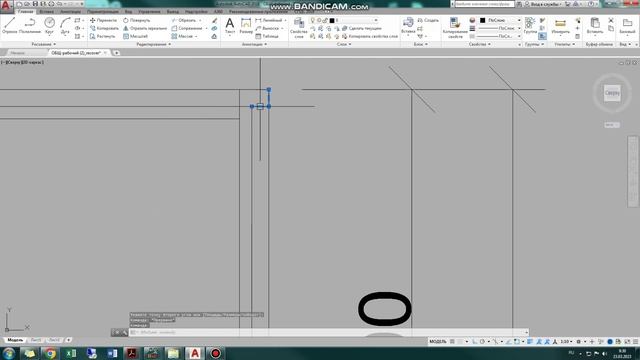Click the erase tool in Редактирование panel
The height and width of the screenshot is (360, 640).
(215, 20)
